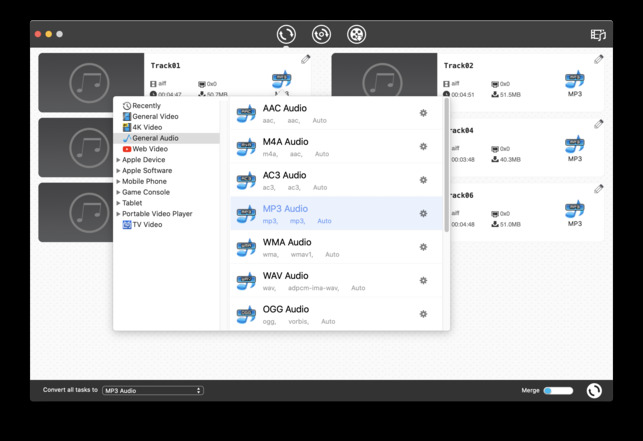Screen dimensions: 643x441
Task: Click the format list scrollbar
Action: (x=446, y=165)
